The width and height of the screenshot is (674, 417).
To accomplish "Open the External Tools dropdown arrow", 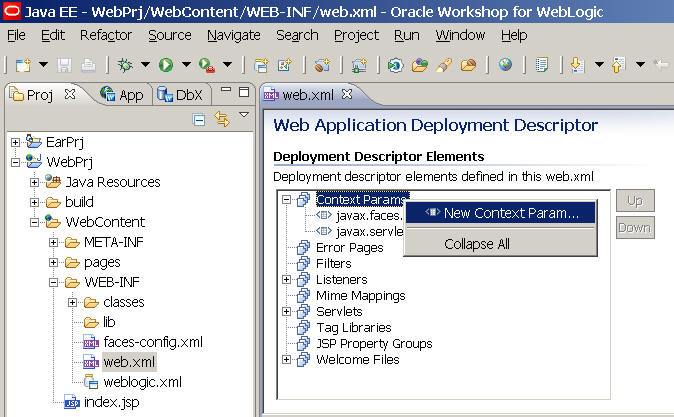I will coord(227,65).
